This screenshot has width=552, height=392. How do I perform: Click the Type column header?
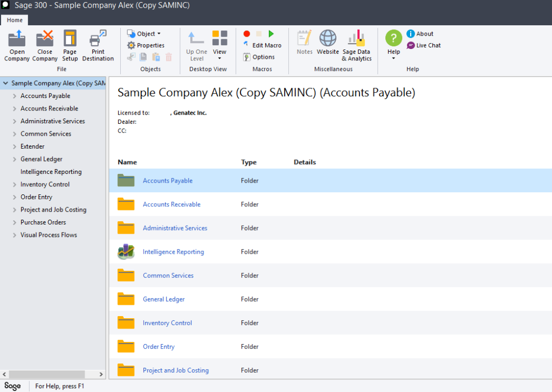249,162
